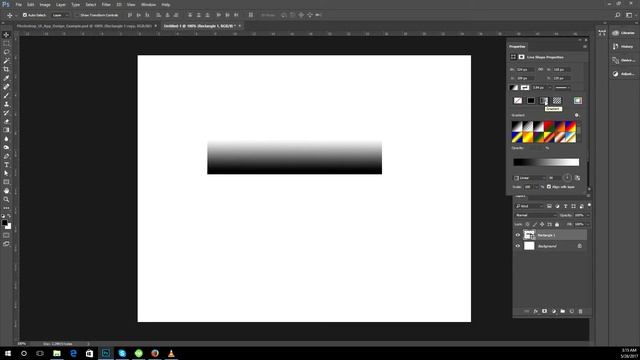Select the Horizontal Type tool

click(6, 165)
